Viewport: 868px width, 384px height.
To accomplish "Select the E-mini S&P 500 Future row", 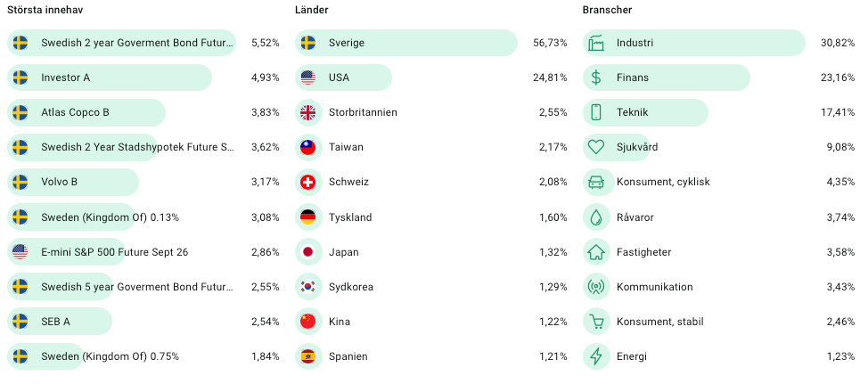I will tap(143, 252).
